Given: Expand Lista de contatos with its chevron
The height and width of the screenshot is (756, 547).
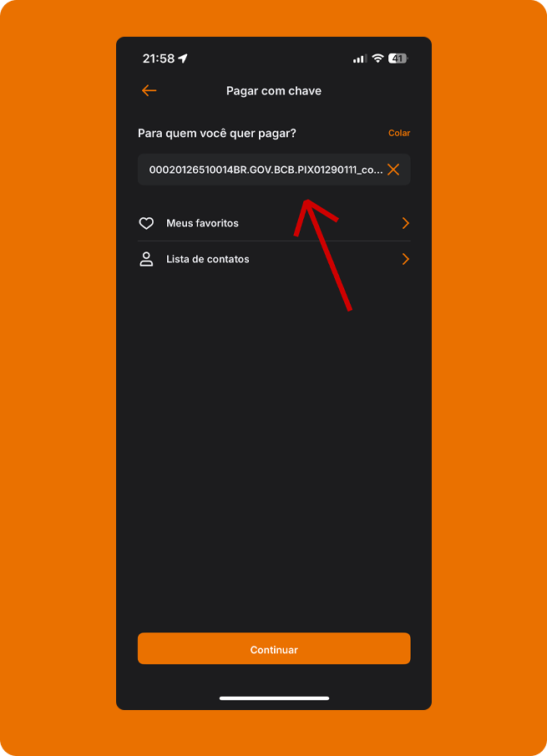Looking at the screenshot, I should 405,259.
